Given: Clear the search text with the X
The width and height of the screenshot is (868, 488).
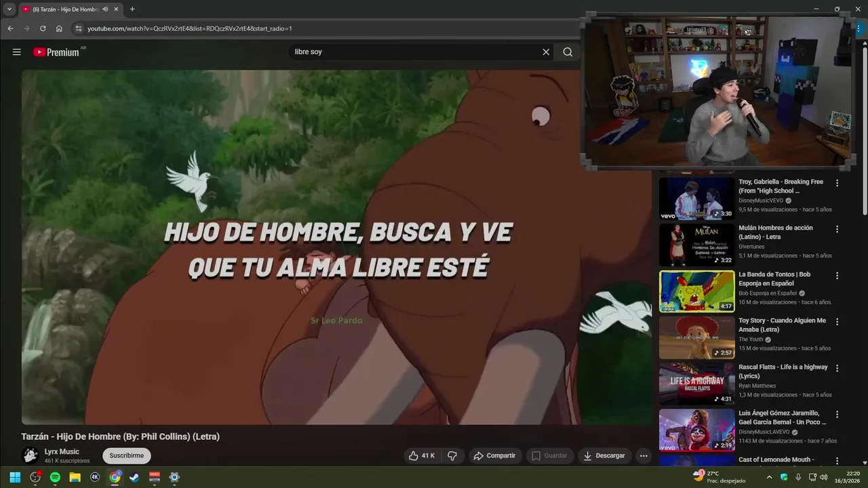Looking at the screenshot, I should click(x=546, y=52).
